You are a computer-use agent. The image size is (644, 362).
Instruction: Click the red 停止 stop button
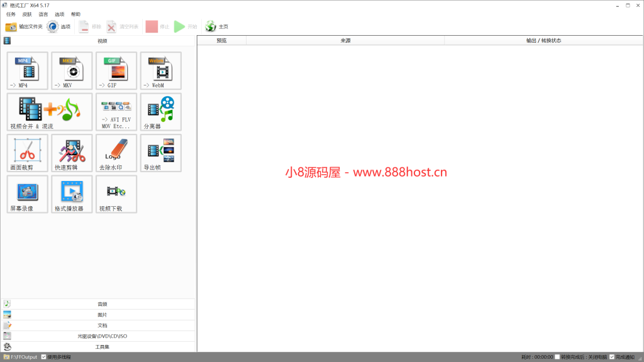coord(157,26)
